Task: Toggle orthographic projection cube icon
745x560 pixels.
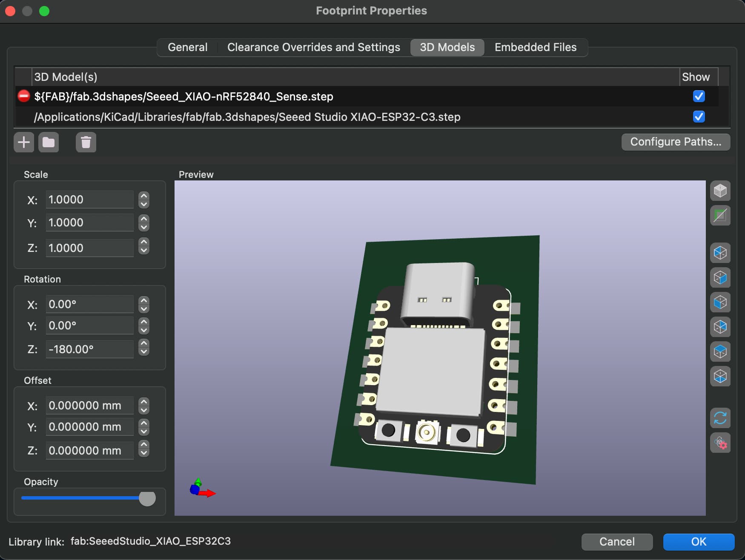Action: click(720, 191)
